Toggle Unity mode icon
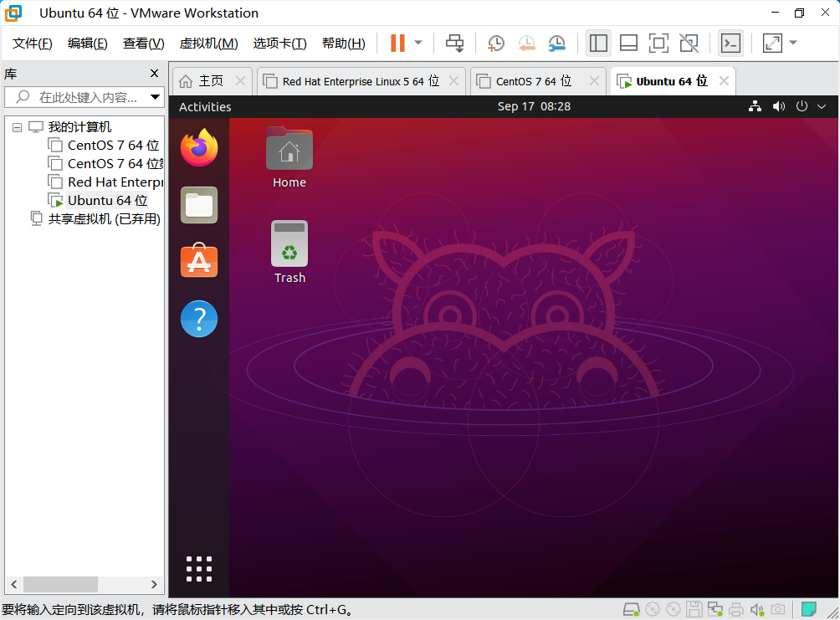The image size is (840, 620). point(689,43)
